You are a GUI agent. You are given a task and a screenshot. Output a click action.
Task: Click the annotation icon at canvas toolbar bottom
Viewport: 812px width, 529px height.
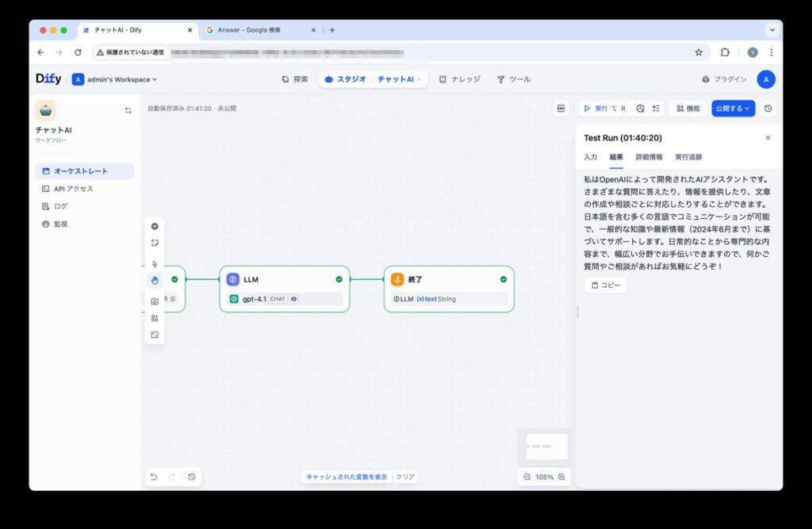(x=155, y=334)
